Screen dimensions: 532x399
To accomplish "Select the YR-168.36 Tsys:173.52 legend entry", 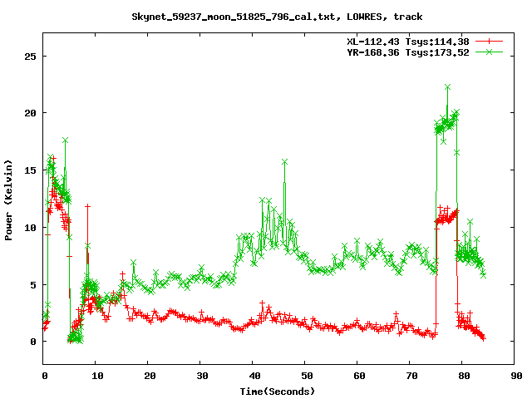I will click(408, 52).
